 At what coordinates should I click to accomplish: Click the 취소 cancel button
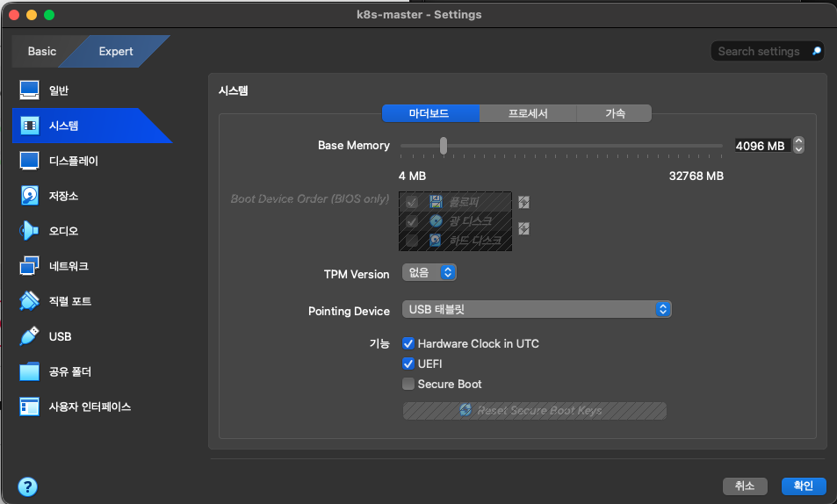click(x=745, y=486)
